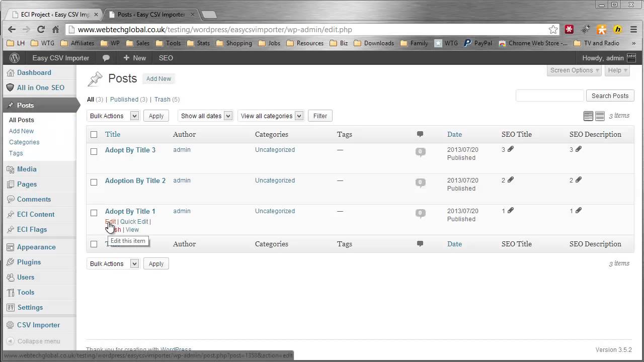This screenshot has width=644, height=362.
Task: Open Media menu in sidebar
Action: 27,169
